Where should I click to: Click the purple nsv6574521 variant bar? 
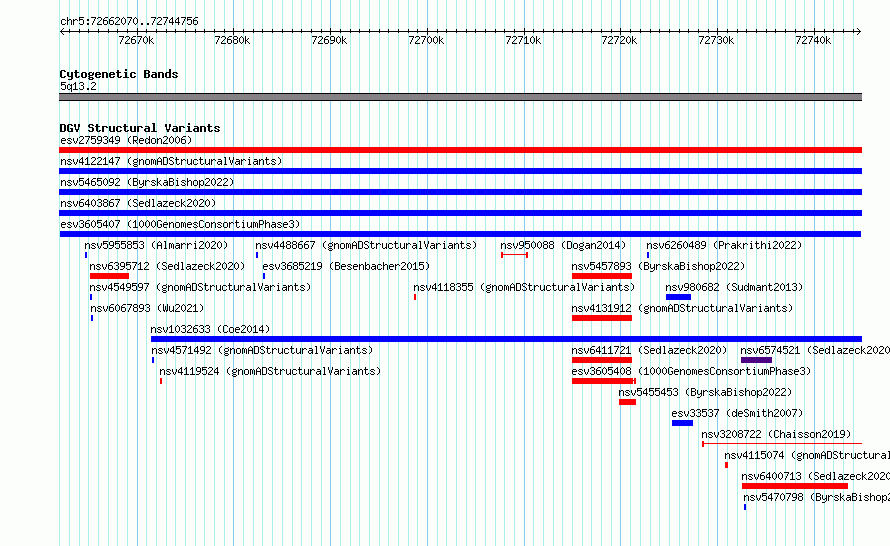tap(756, 360)
